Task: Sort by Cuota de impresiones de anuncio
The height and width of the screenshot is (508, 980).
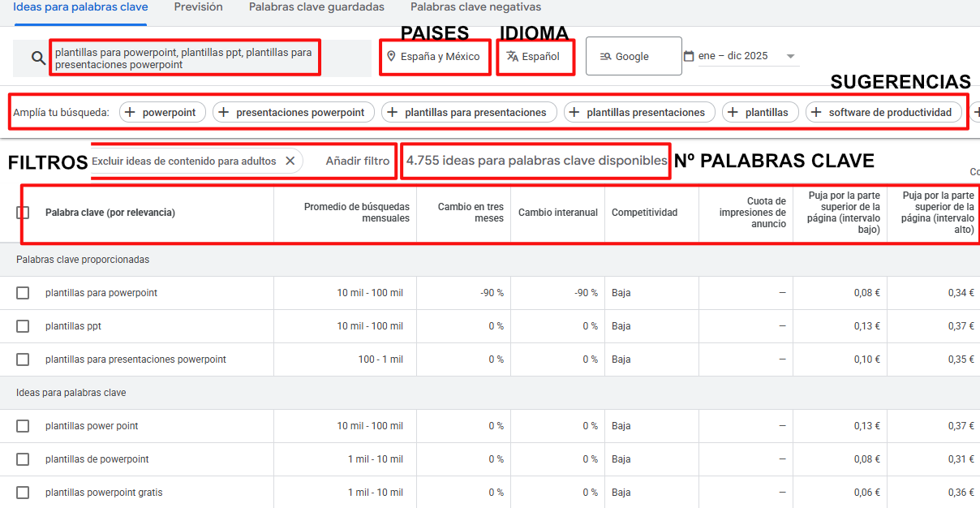Action: 752,213
